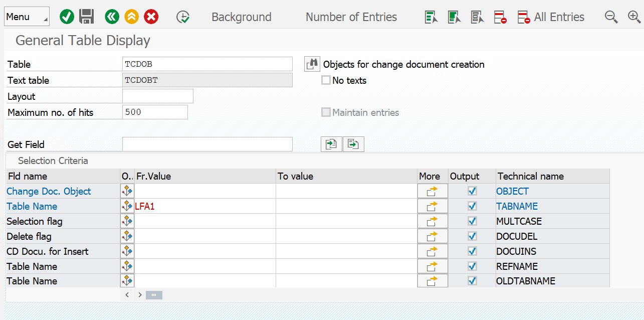Click the import selection fields icon beside Get Field
The image size is (644, 320).
coord(331,144)
